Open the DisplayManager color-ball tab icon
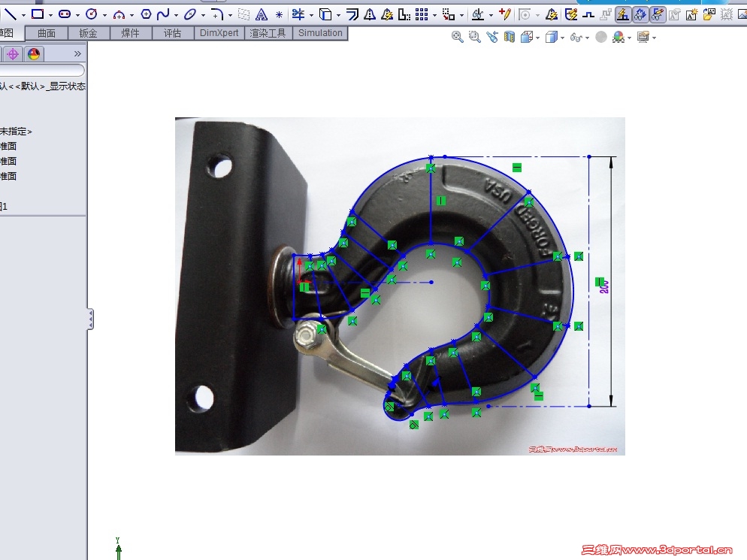 point(33,54)
